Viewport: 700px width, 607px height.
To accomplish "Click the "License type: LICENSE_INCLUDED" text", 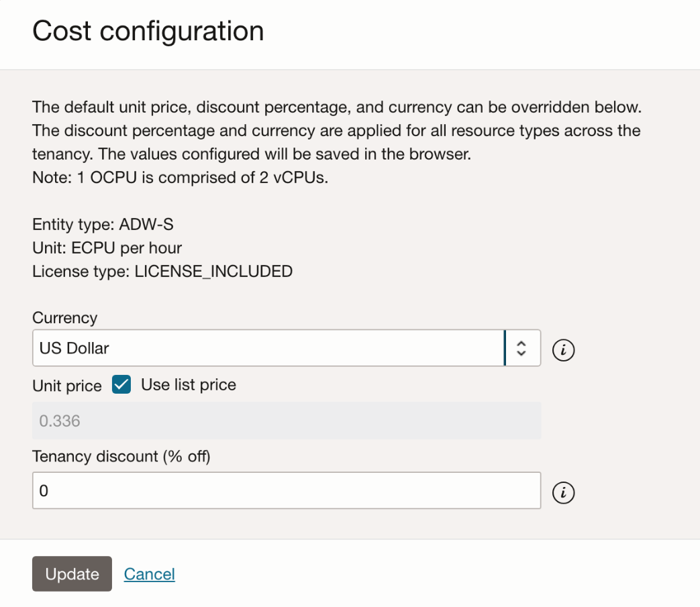I will pos(162,271).
